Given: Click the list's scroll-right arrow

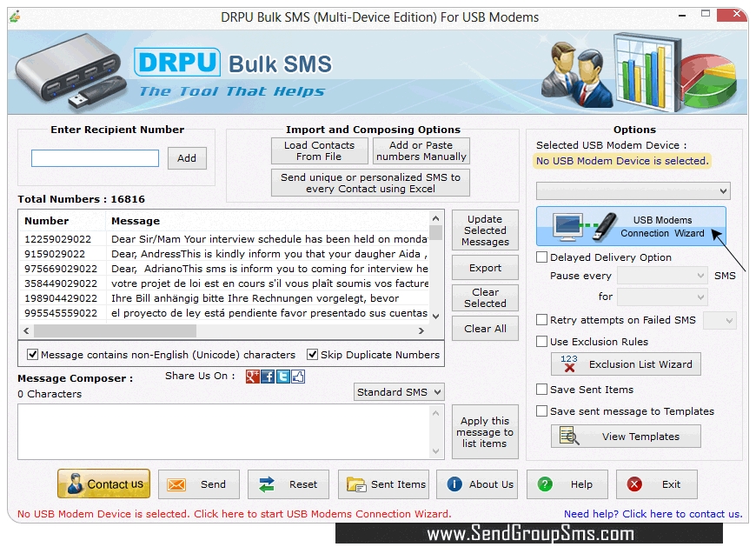Looking at the screenshot, I should [421, 331].
